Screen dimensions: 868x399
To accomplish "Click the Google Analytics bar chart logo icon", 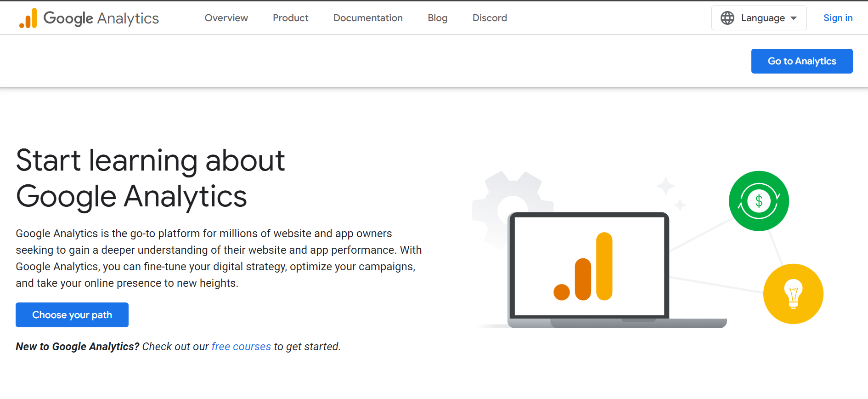I will pos(28,18).
